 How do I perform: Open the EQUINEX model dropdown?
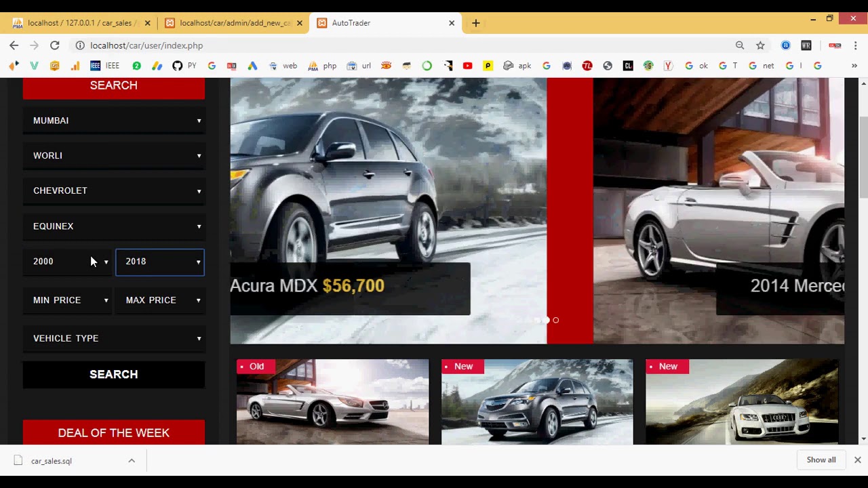coord(114,226)
